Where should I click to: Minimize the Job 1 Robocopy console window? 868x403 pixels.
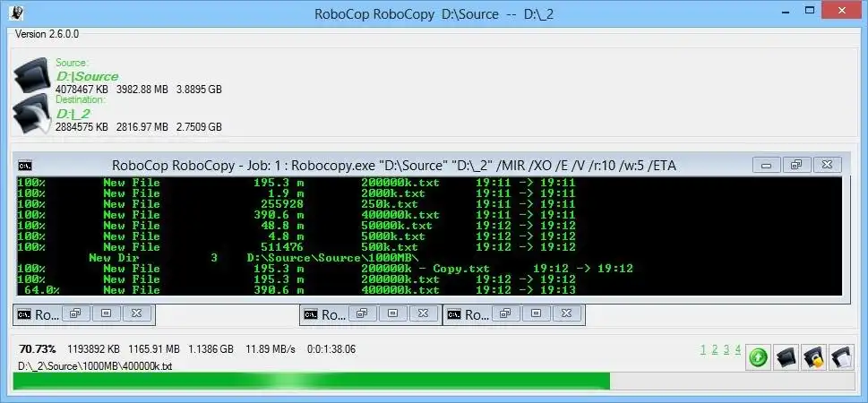[x=767, y=165]
